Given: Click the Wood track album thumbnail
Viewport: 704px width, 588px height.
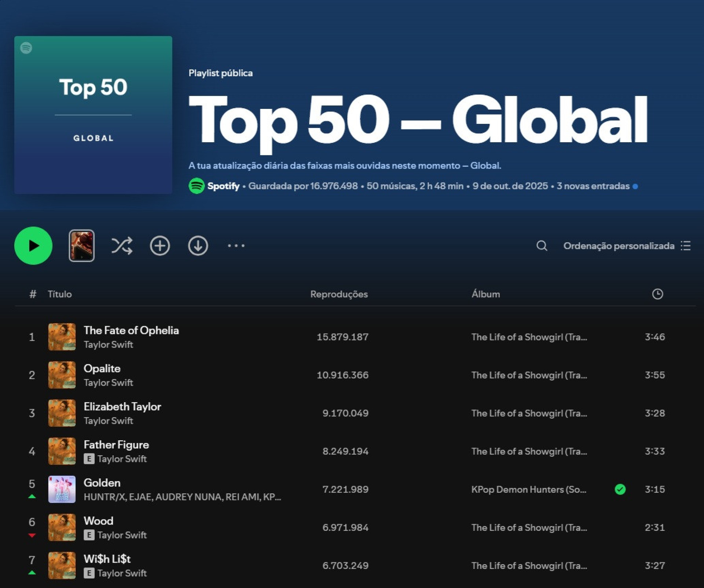Looking at the screenshot, I should (x=62, y=527).
